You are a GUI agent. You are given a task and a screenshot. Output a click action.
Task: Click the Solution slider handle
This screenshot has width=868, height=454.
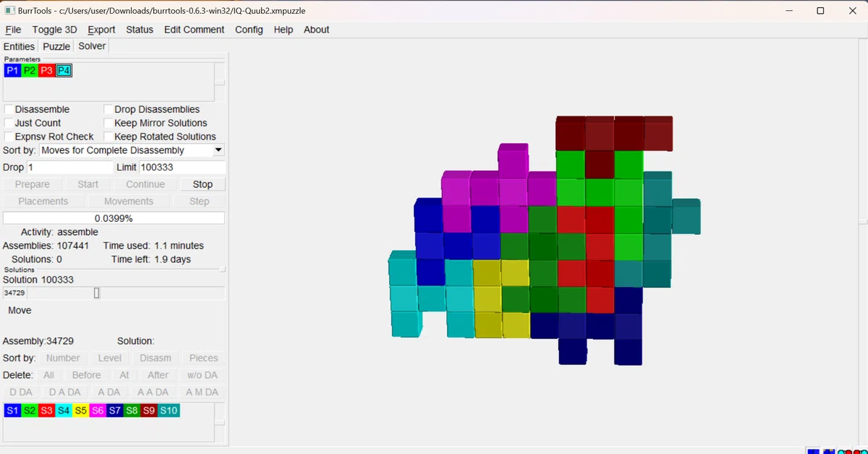(96, 293)
